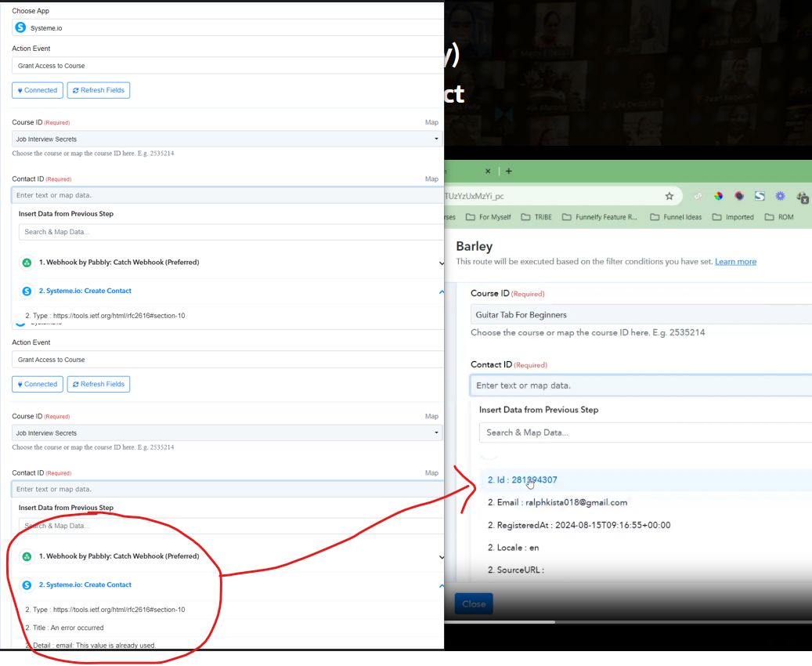Open the link-shaped extension in browser toolbar
This screenshot has width=812, height=666.
(x=698, y=196)
